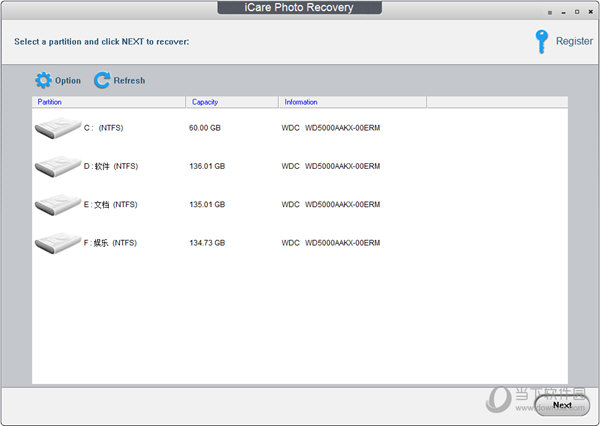Select partition text 'F: 娱乐 (NTFS)'

(x=110, y=243)
